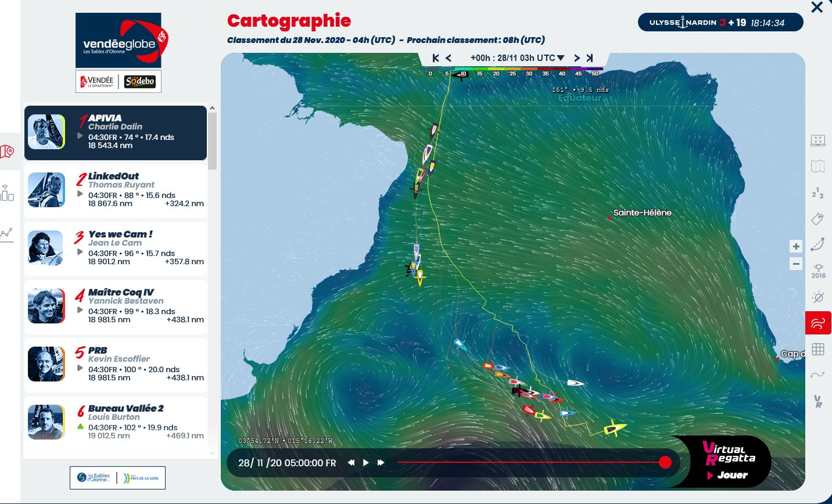Select LinkedOut Thomas Ruyant skipper card
Viewport: 832px width, 504px height.
point(116,190)
